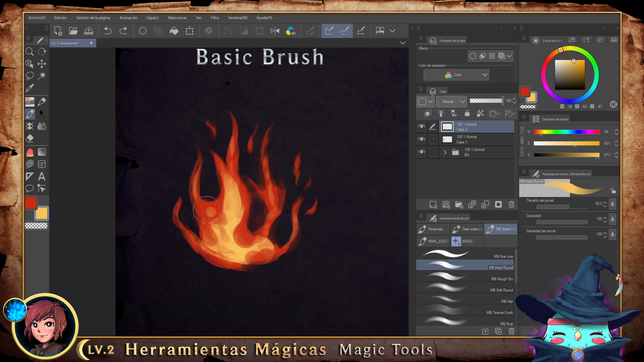This screenshot has height=362, width=644.
Task: Expand the BG layer folder
Action: (x=445, y=152)
